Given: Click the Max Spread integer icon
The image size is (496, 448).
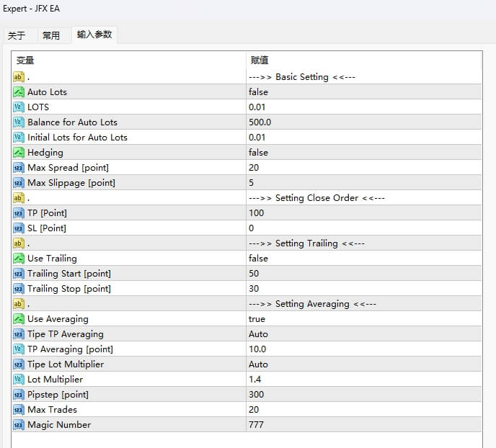Looking at the screenshot, I should coord(19,168).
